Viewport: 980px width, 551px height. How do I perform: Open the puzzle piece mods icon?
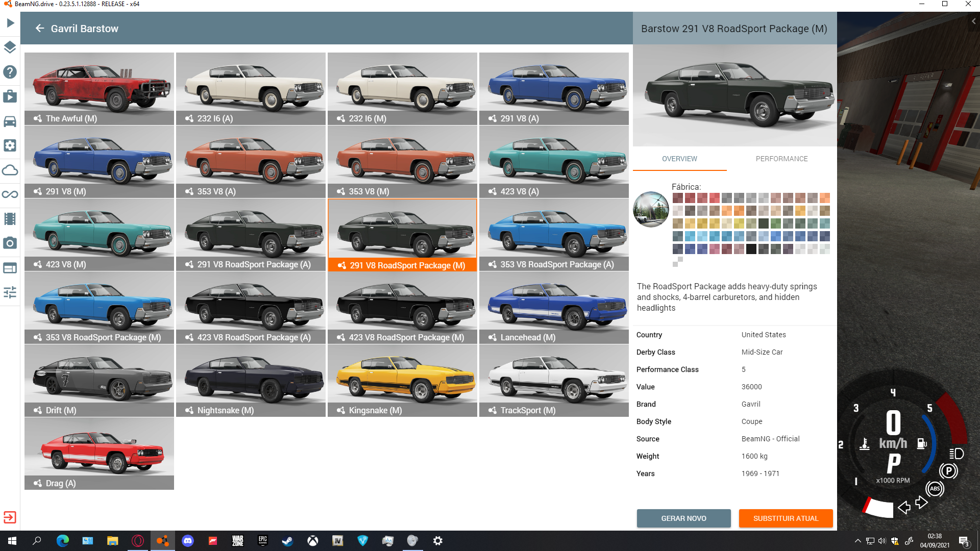point(10,96)
